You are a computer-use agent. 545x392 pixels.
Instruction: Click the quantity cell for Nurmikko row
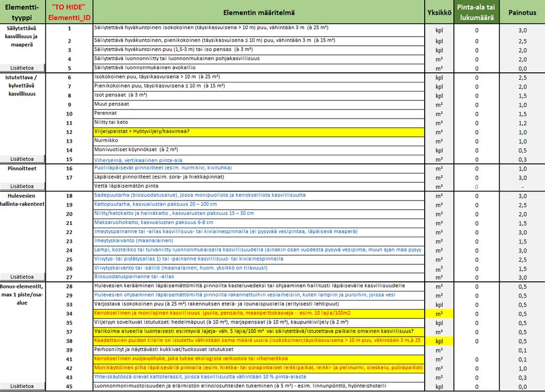coord(476,141)
